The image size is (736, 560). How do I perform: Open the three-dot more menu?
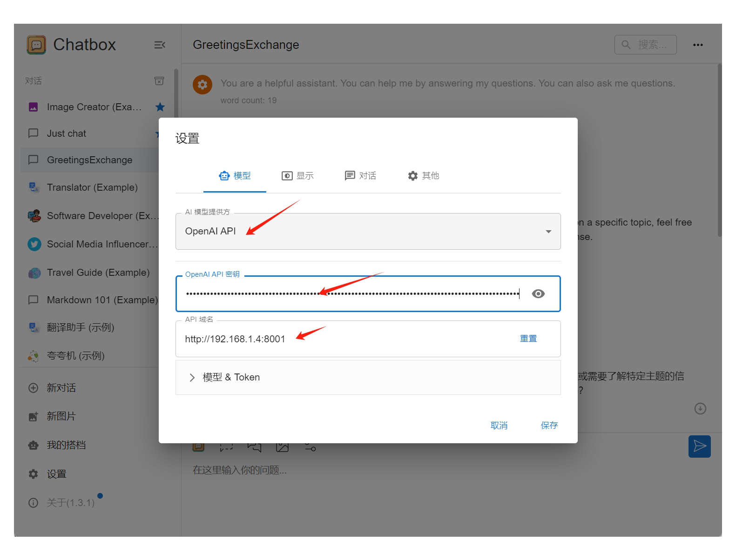(698, 45)
